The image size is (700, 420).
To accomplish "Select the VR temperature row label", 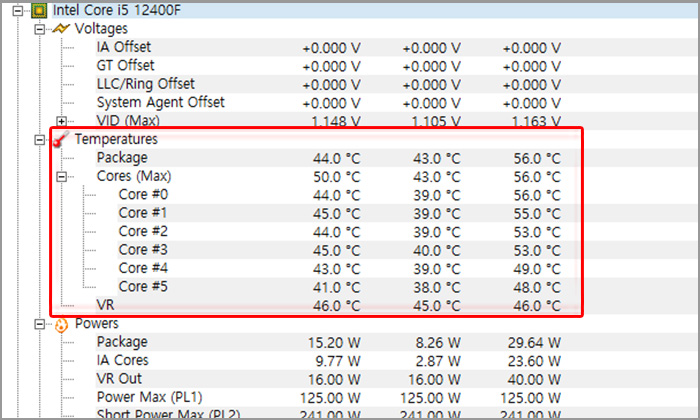I will (105, 305).
